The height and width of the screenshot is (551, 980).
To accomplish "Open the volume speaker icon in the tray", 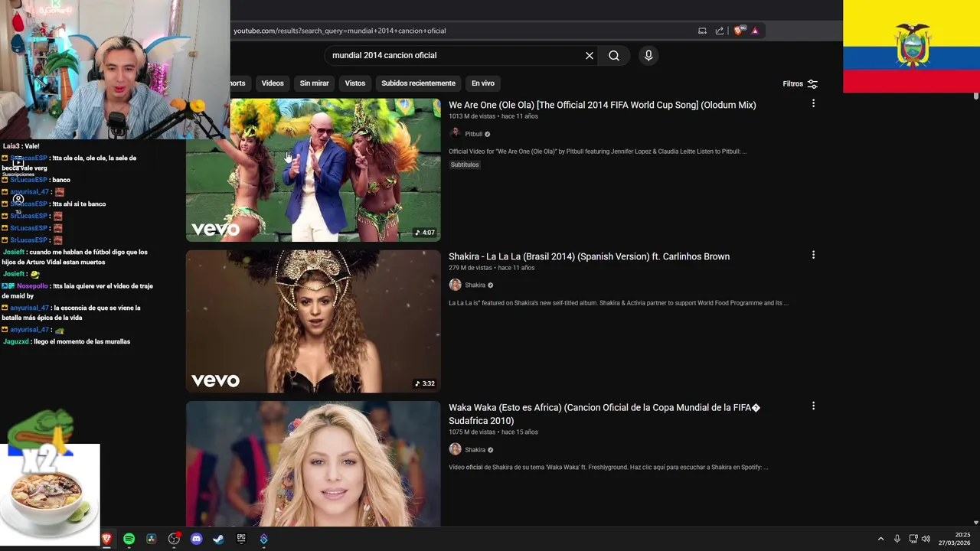I will tap(926, 539).
